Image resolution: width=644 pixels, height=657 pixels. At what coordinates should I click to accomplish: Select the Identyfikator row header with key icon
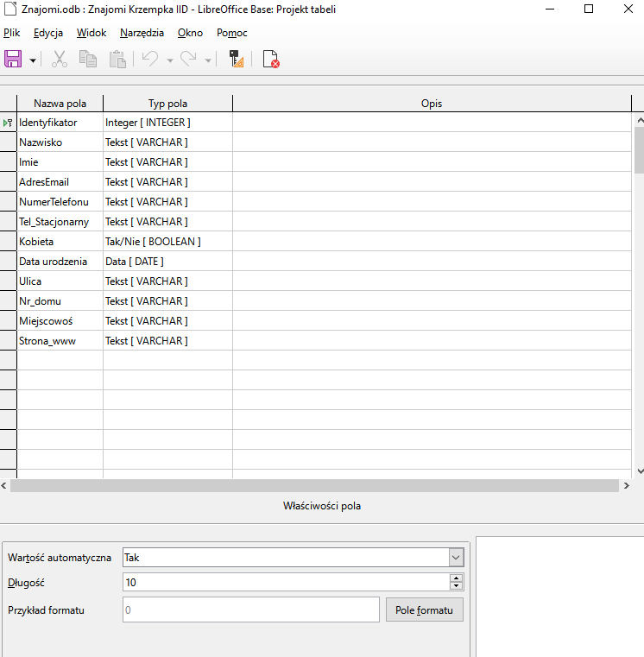pyautogui.click(x=8, y=123)
